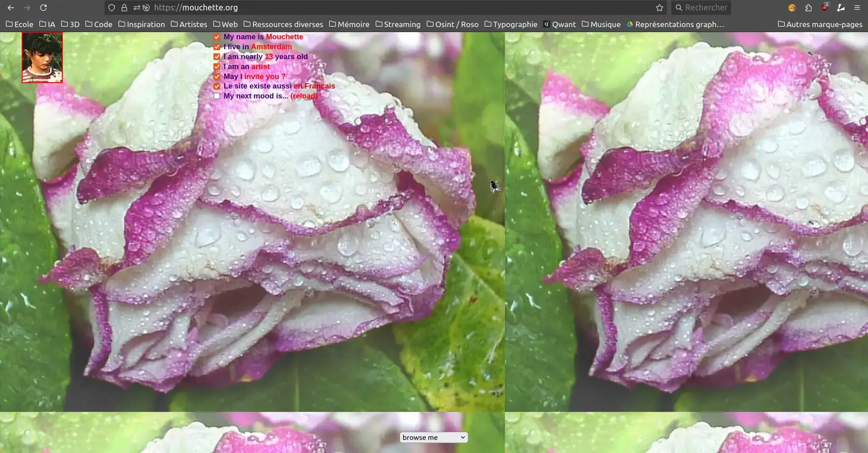Open the tracking protection shield icon
Viewport: 868px width, 453px height.
[x=112, y=8]
